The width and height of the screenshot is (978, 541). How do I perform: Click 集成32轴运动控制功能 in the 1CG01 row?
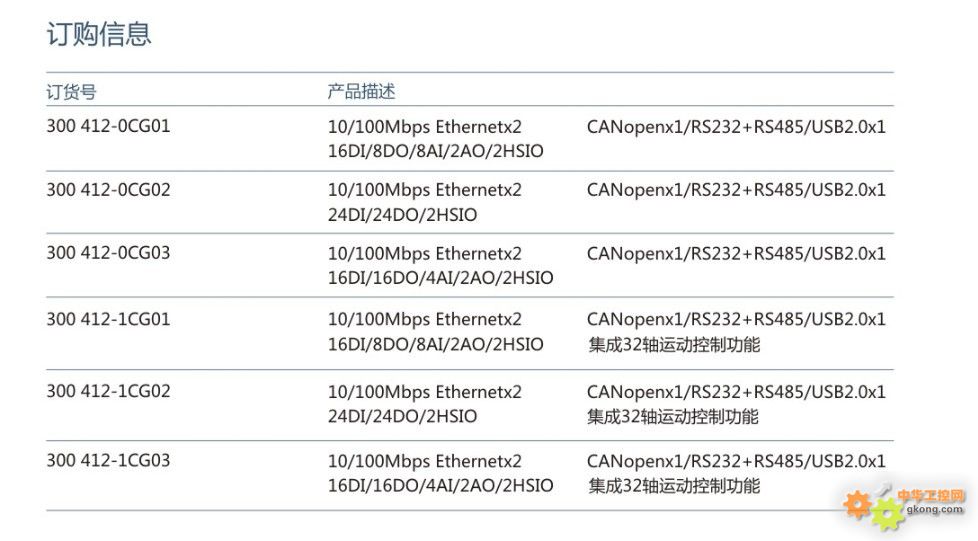[674, 344]
